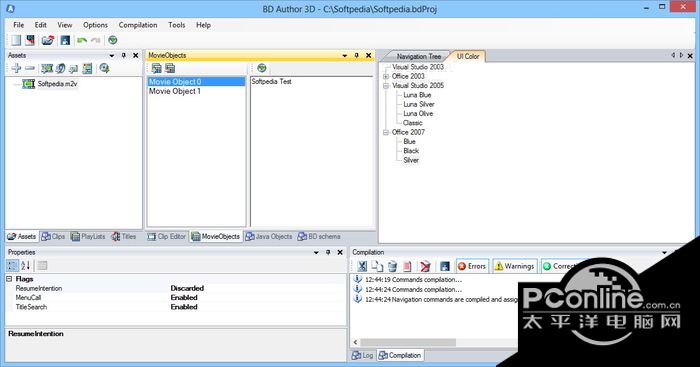Open the Properties panel dropdown arrow
The width and height of the screenshot is (700, 367).
click(x=316, y=253)
